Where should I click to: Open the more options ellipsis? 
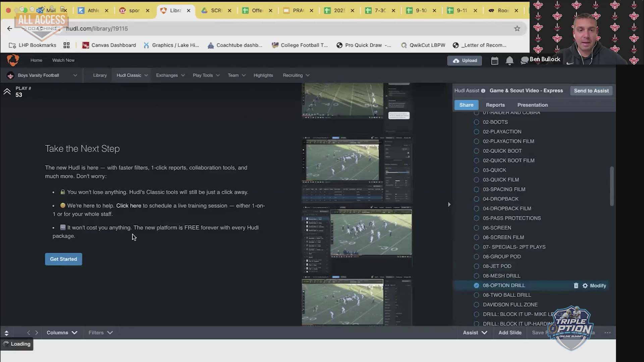(607, 333)
